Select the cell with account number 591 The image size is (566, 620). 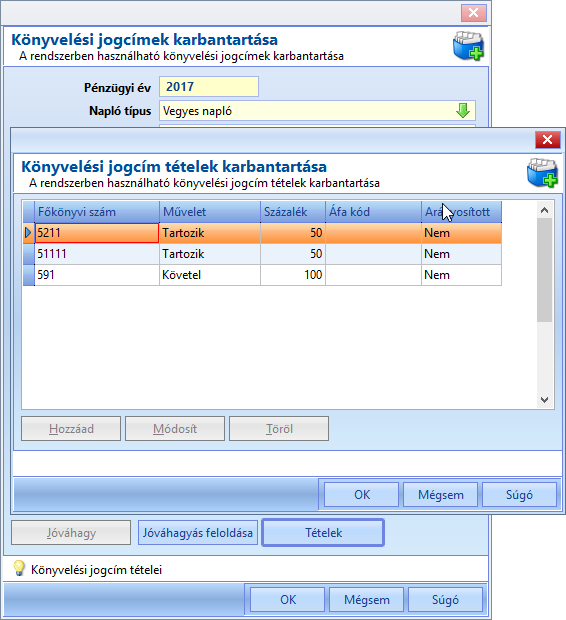point(97,275)
